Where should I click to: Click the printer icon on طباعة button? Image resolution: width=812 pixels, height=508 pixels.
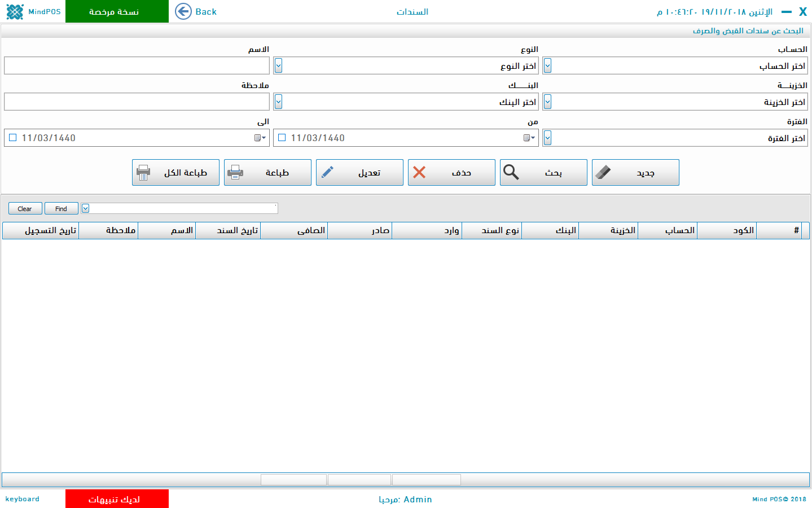235,173
